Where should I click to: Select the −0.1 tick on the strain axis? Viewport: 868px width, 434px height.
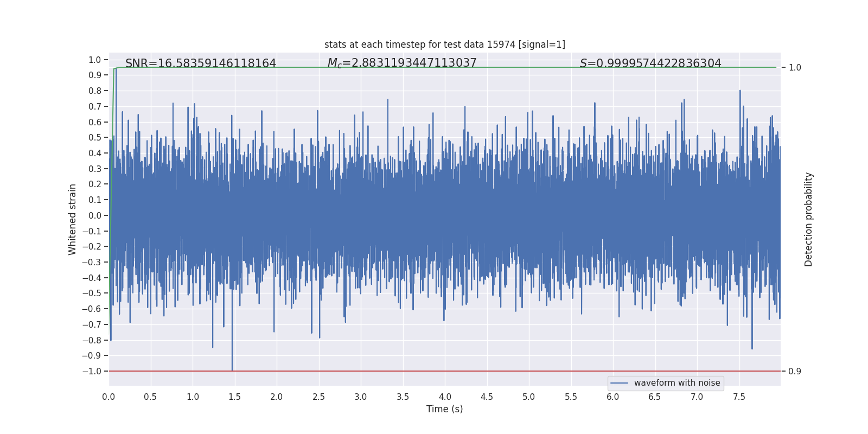(92, 231)
